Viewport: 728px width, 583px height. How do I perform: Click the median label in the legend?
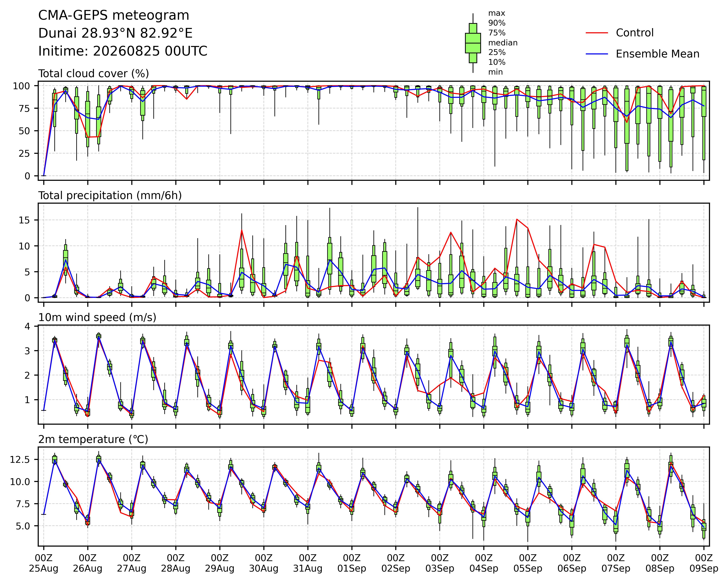click(x=503, y=43)
